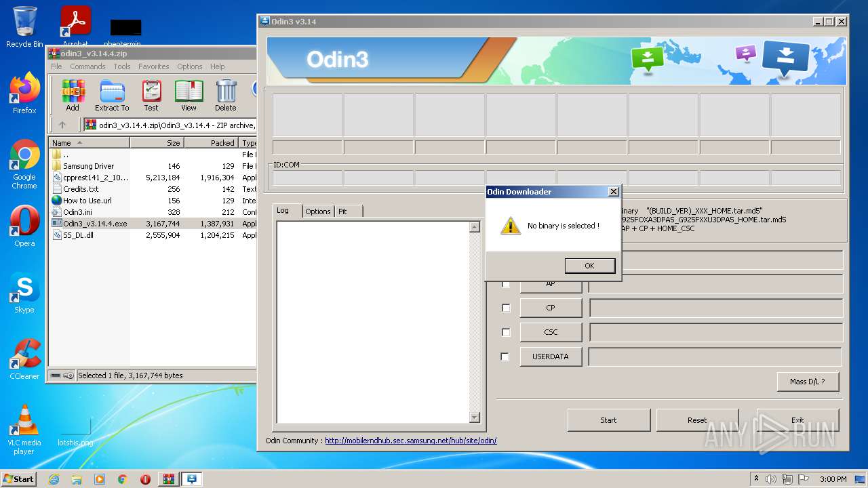
Task: Click the Reset button in Odin3
Action: click(x=697, y=420)
